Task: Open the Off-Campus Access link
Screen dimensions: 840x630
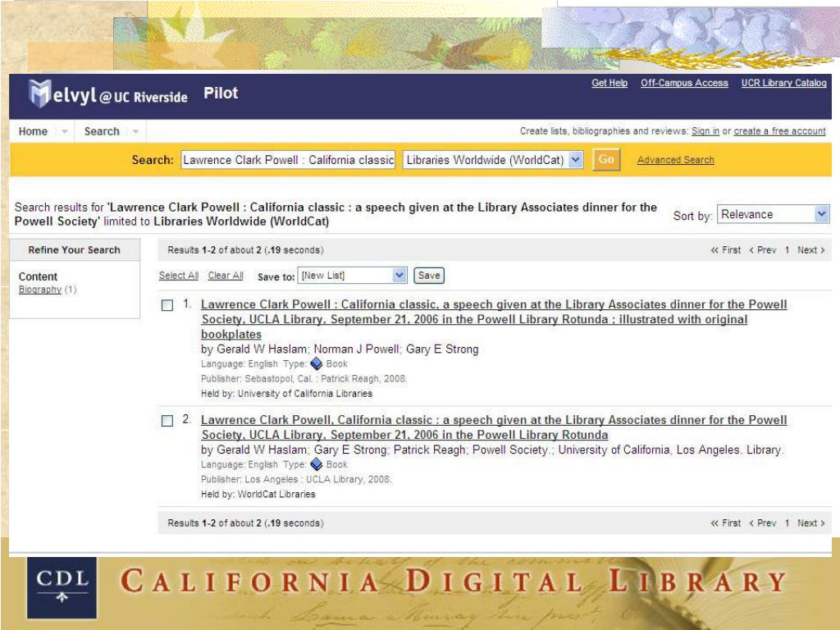Action: point(685,83)
